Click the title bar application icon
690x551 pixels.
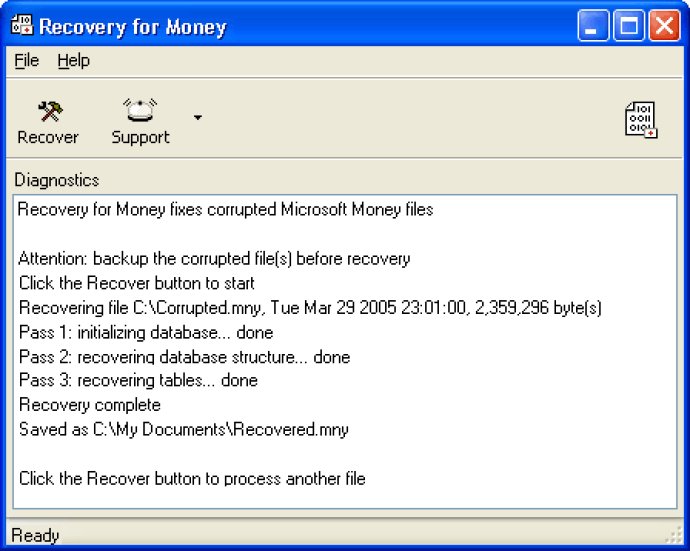pyautogui.click(x=22, y=25)
